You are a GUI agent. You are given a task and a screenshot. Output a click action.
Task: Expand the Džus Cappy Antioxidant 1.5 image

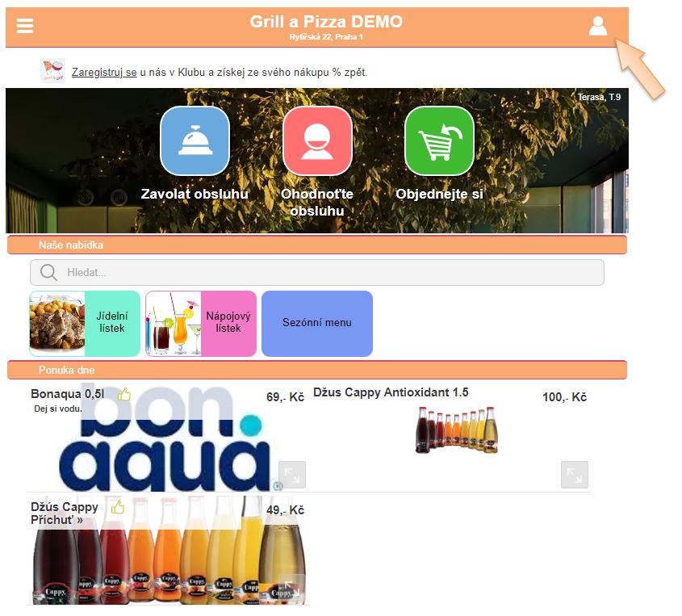click(574, 475)
